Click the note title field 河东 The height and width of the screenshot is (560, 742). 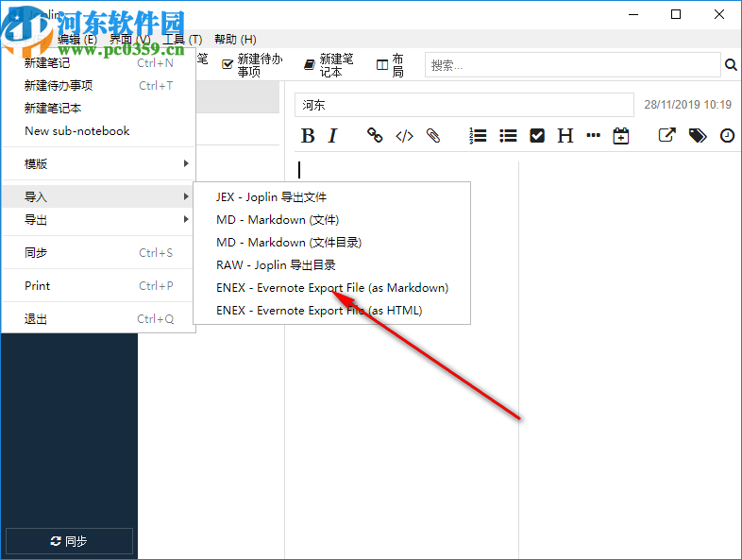[x=464, y=105]
